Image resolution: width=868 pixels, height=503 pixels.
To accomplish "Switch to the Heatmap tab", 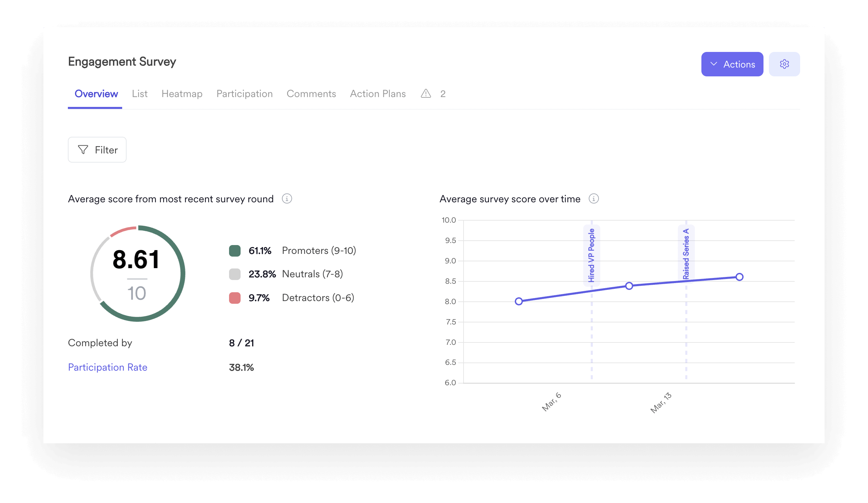I will click(182, 93).
